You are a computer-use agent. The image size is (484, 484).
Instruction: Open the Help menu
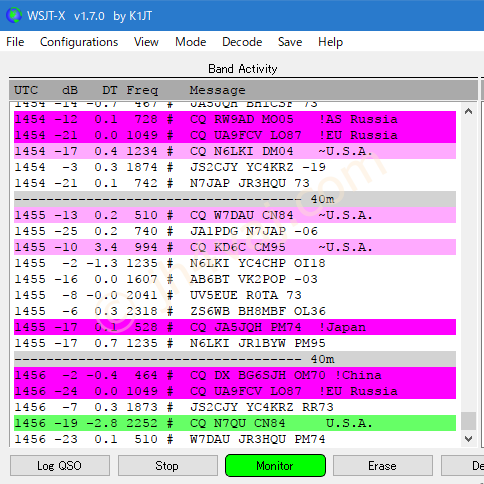point(330,42)
